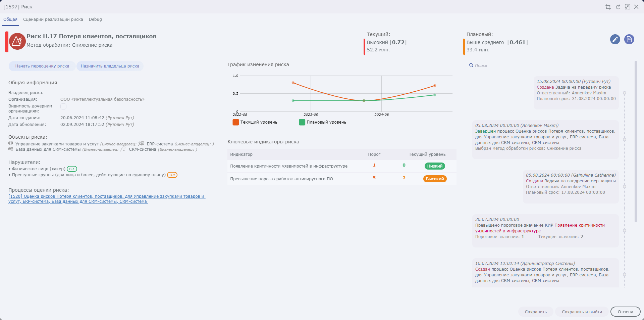Click the magnifier icon beside Поиск
644x320 pixels.
click(471, 65)
